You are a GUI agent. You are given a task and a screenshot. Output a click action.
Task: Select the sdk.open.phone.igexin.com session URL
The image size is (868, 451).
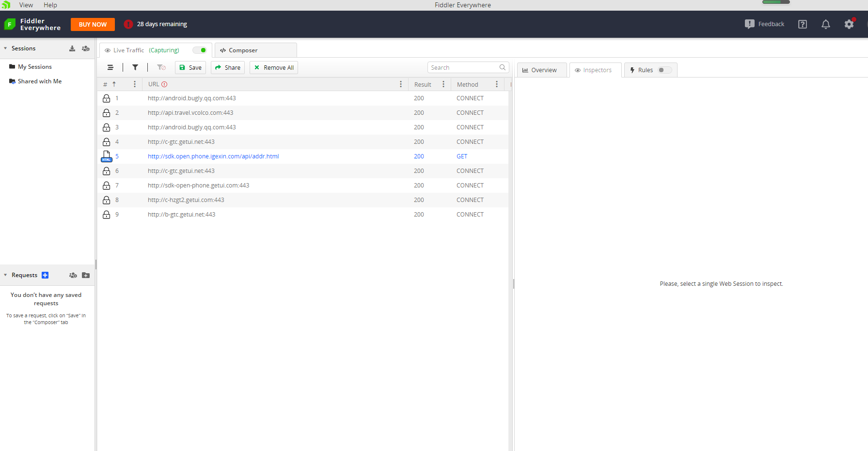click(x=213, y=156)
